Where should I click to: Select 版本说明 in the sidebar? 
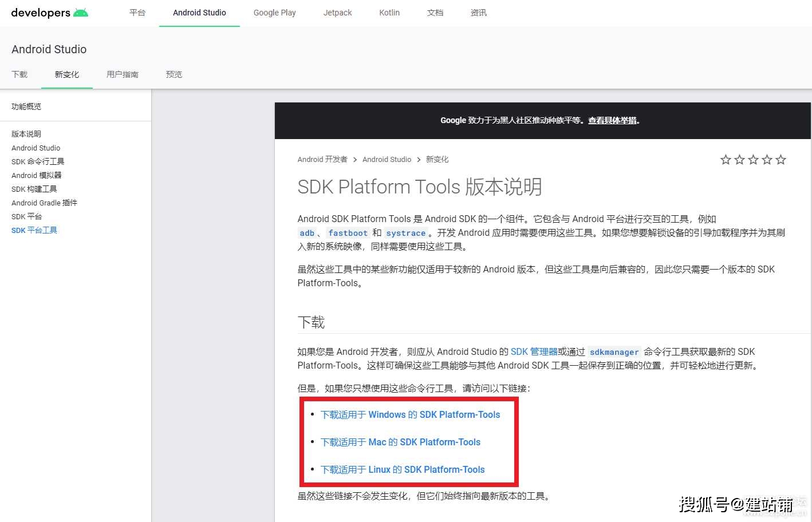click(26, 134)
